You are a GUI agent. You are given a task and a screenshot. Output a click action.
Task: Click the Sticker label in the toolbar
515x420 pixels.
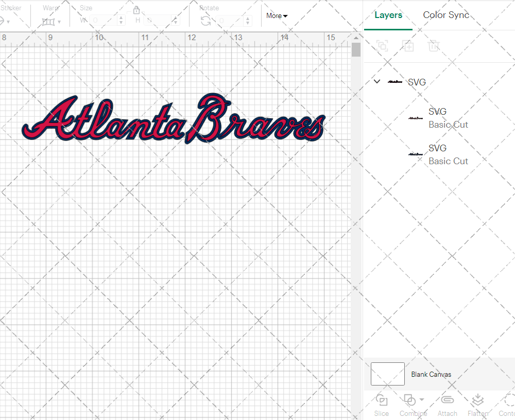pyautogui.click(x=11, y=8)
